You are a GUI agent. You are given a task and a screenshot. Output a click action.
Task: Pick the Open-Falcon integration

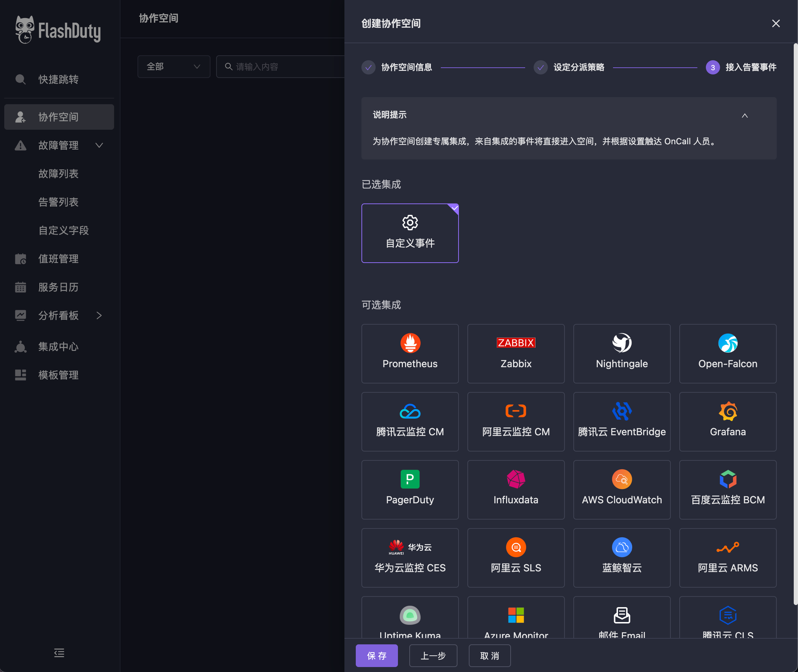pos(727,353)
